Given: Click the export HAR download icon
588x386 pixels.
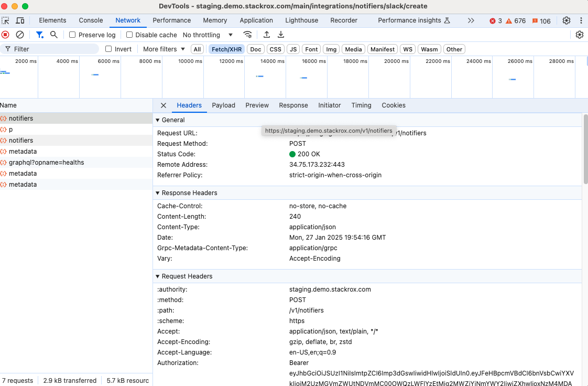Looking at the screenshot, I should [x=281, y=35].
